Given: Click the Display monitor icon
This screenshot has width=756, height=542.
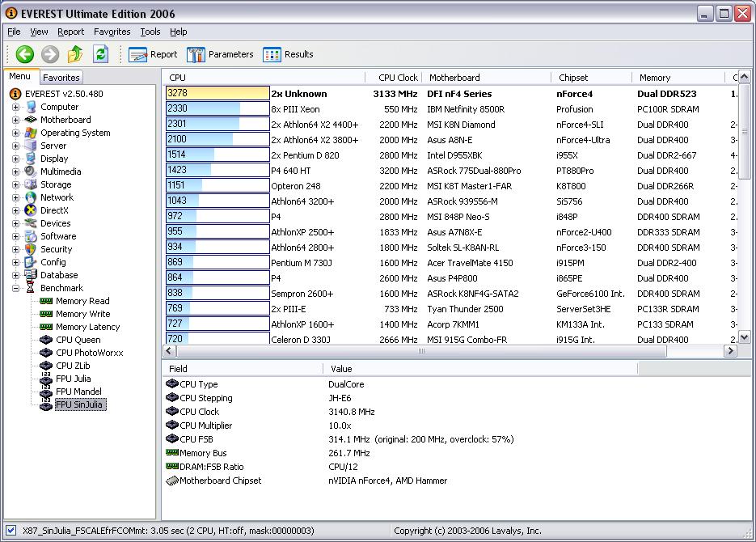Looking at the screenshot, I should tap(31, 159).
